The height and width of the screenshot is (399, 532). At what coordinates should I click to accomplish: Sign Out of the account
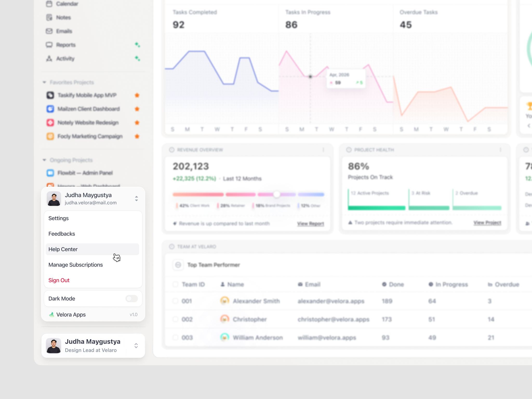tap(59, 280)
